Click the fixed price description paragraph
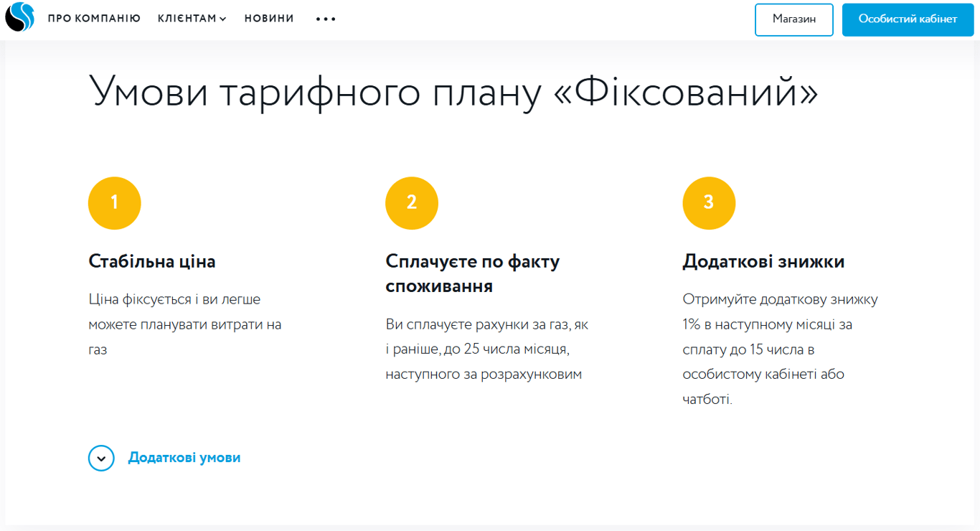The height and width of the screenshot is (531, 980). (184, 324)
